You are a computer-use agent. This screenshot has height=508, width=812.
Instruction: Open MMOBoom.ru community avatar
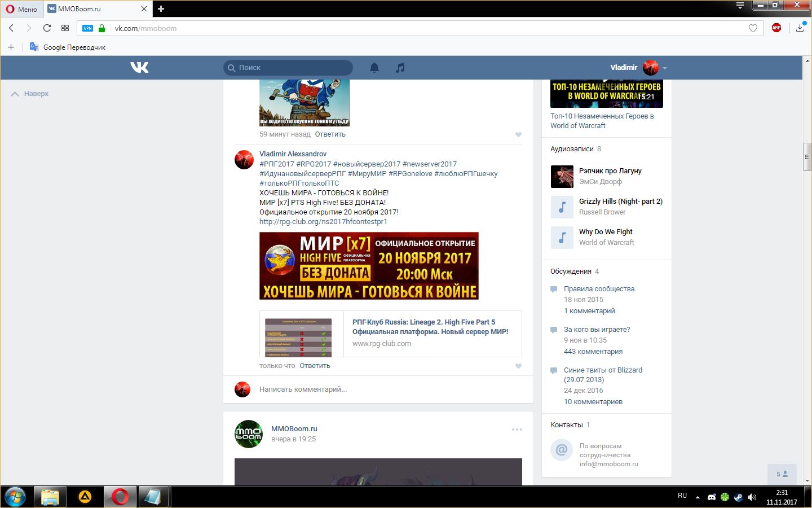tap(249, 434)
